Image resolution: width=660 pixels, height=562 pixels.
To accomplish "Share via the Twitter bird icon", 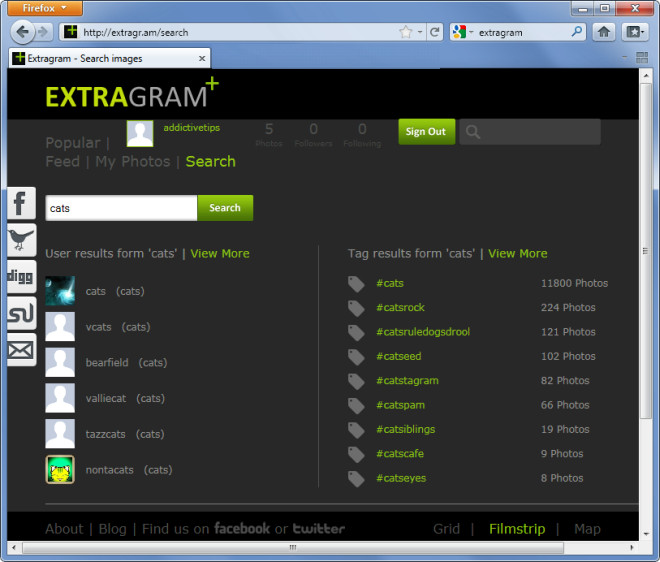I will (x=21, y=240).
